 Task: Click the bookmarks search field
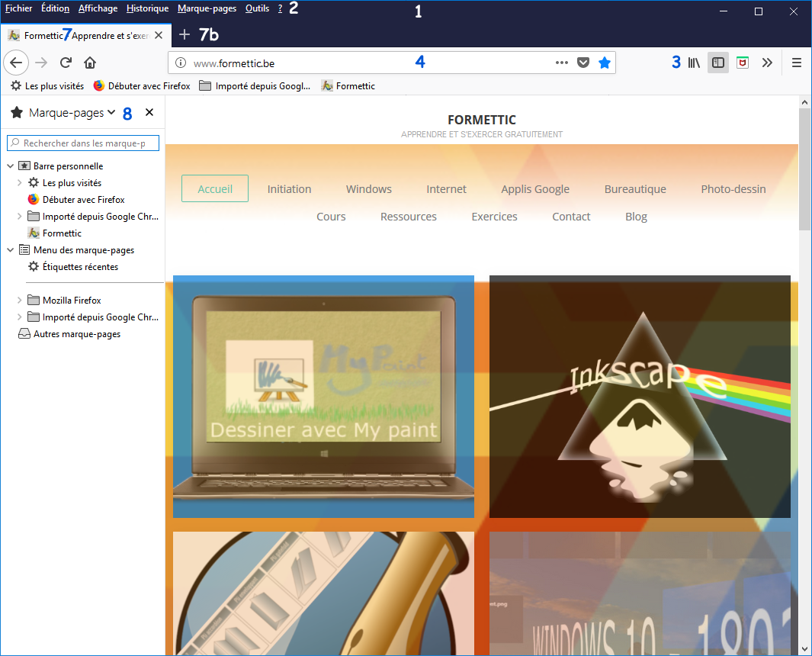click(83, 143)
